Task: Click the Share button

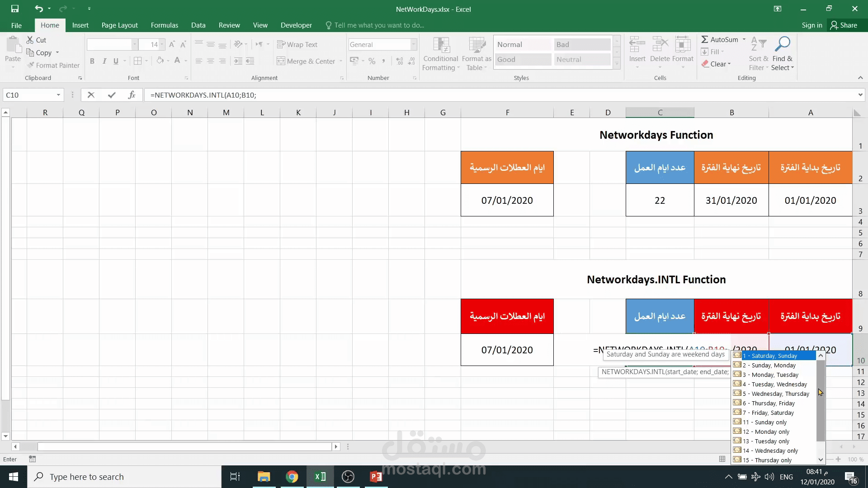Action: click(844, 25)
